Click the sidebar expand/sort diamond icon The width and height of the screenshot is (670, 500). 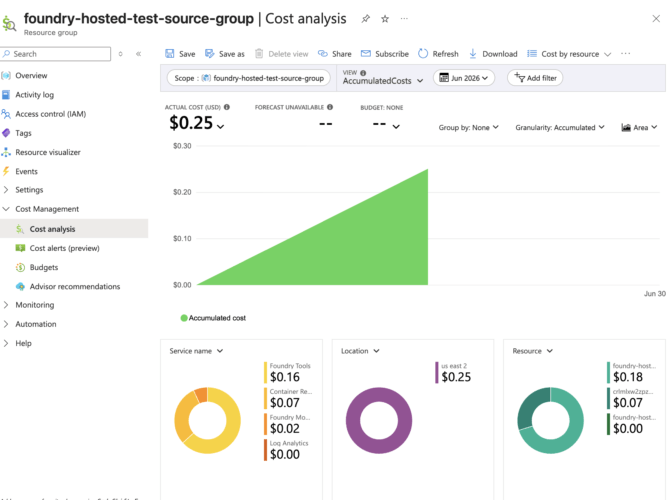(120, 54)
